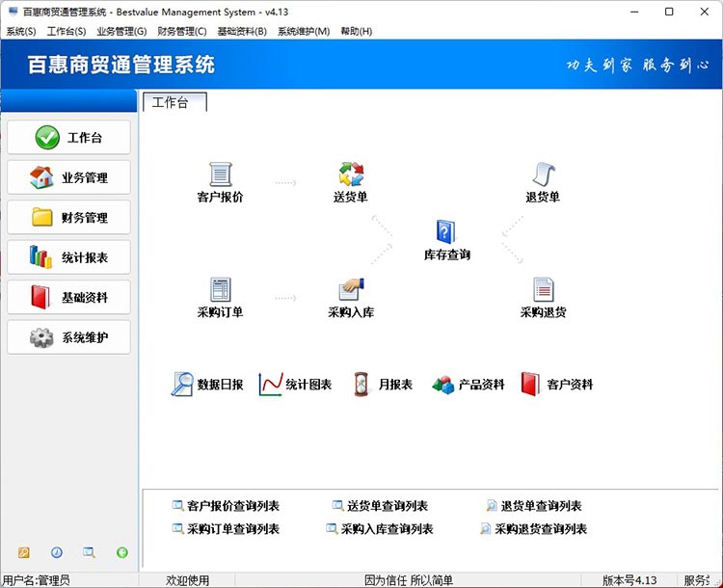Open the 财务管理(C) menu
This screenshot has height=588, width=723.
tap(182, 32)
